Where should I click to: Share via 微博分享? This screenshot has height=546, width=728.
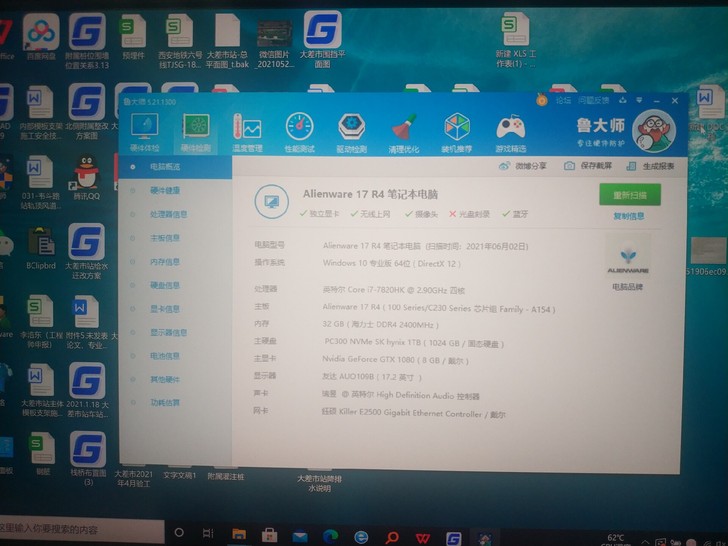pyautogui.click(x=523, y=166)
